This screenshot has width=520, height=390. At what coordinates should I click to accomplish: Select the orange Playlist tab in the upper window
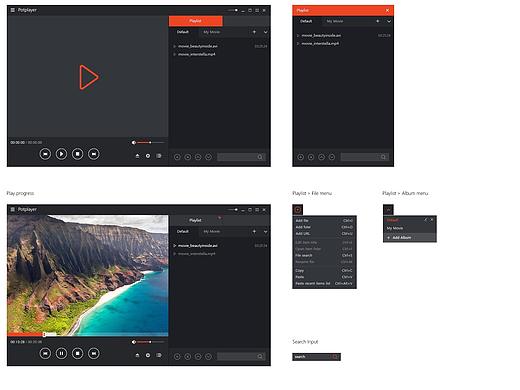(x=196, y=21)
